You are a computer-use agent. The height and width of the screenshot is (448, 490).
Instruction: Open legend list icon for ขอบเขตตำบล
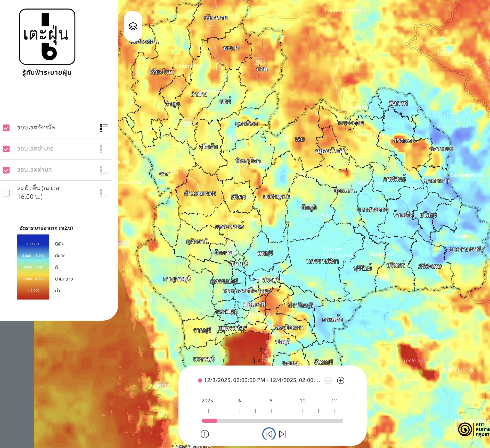tap(104, 170)
